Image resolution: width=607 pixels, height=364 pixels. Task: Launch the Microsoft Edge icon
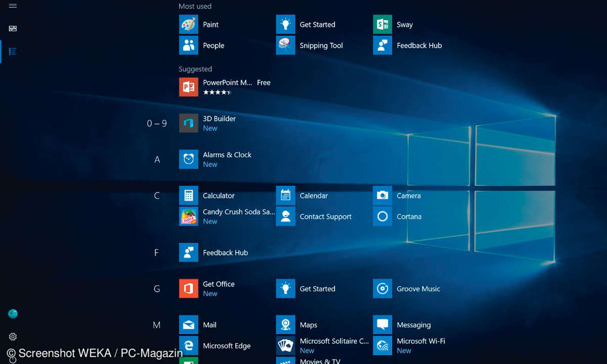click(189, 346)
